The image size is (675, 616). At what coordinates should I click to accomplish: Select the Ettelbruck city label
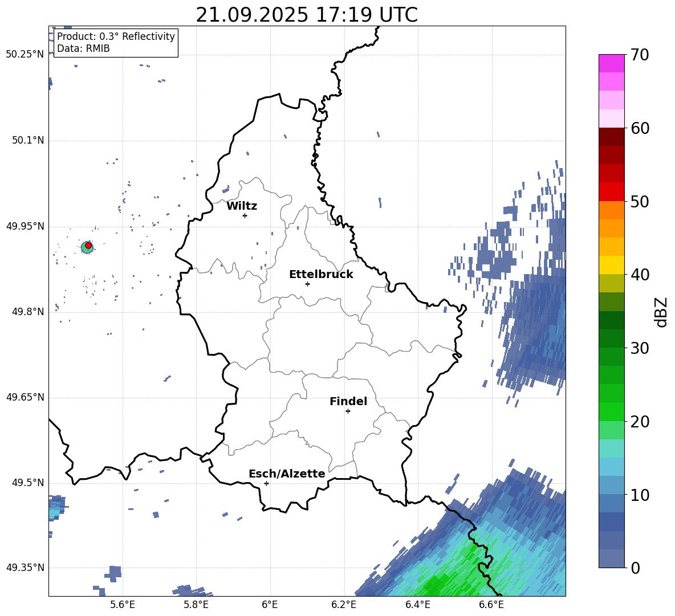point(321,275)
